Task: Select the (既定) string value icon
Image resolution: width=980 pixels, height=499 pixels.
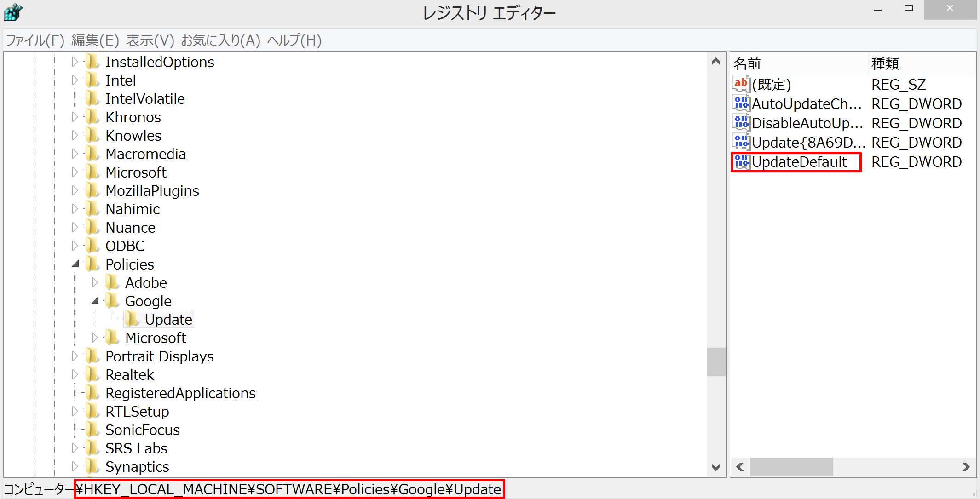Action: (x=741, y=84)
